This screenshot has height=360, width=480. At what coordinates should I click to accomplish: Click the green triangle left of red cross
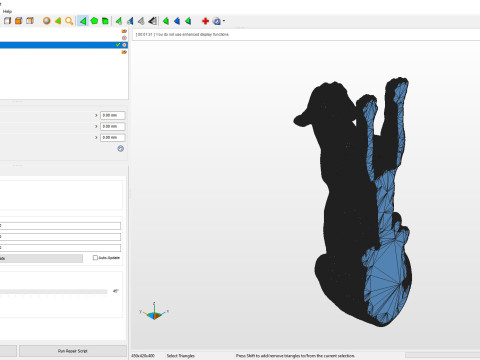click(x=188, y=21)
